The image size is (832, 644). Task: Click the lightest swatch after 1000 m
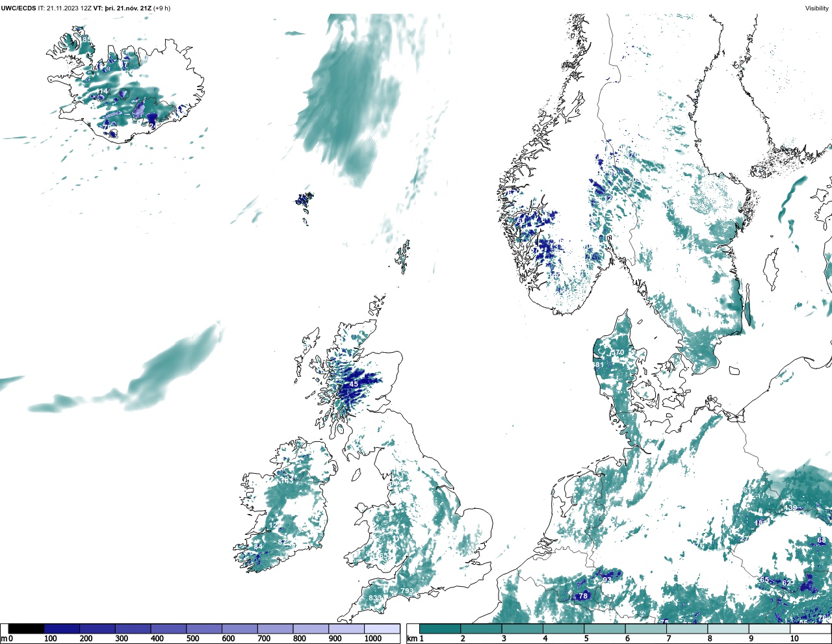point(382,629)
